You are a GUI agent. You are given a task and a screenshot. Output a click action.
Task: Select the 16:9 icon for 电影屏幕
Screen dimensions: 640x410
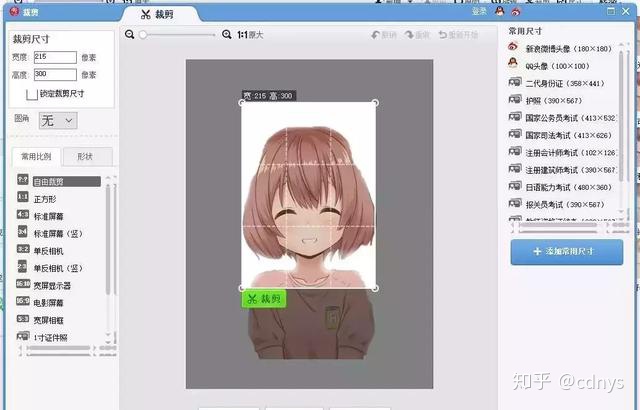(x=23, y=301)
